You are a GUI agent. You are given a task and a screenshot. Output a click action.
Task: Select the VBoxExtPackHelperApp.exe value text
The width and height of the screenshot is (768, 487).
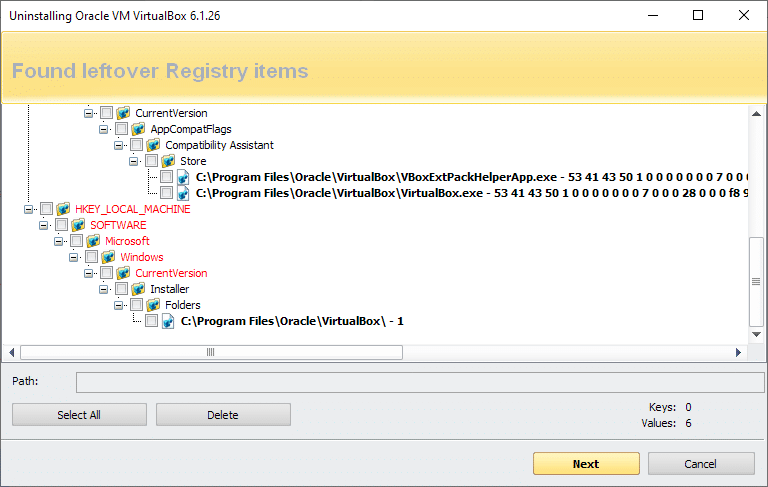click(472, 177)
